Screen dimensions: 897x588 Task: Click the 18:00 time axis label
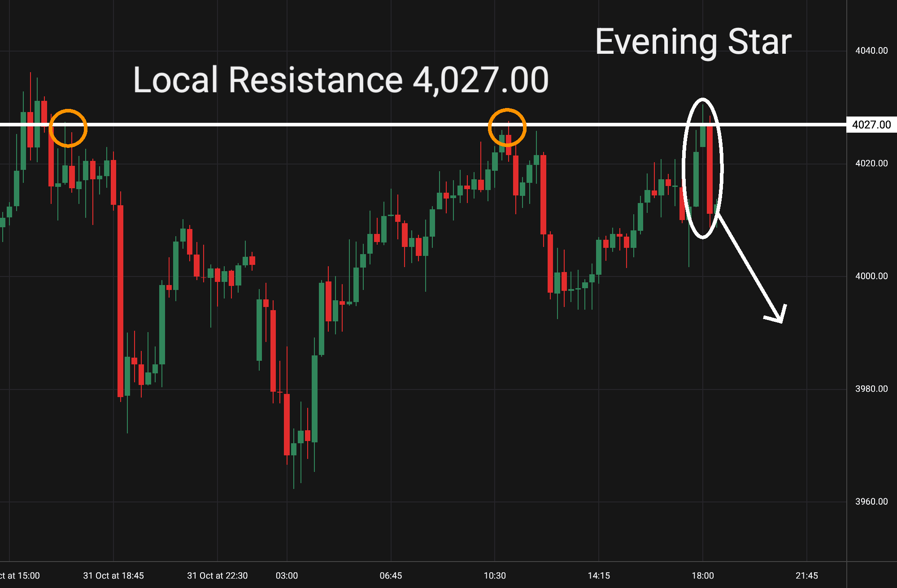[703, 575]
